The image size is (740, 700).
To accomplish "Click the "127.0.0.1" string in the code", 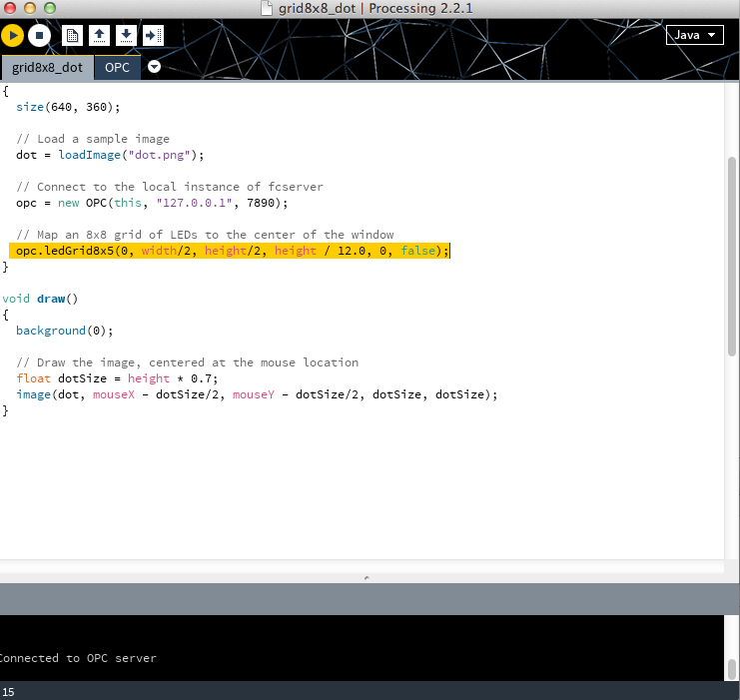I will coord(194,203).
